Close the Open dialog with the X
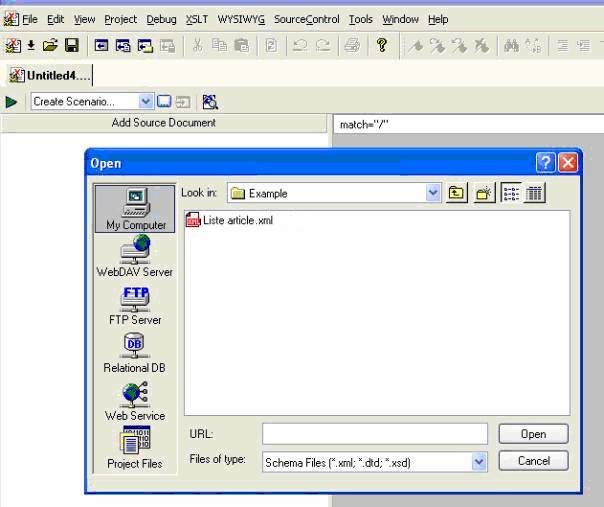Image resolution: width=604 pixels, height=507 pixels. coord(568,162)
